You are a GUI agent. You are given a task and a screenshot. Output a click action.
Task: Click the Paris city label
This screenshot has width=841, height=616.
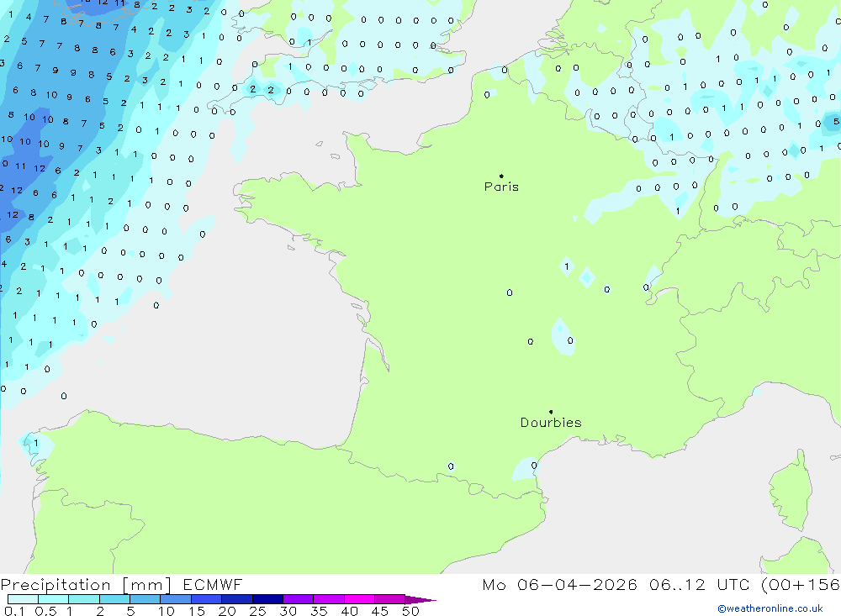tap(501, 187)
